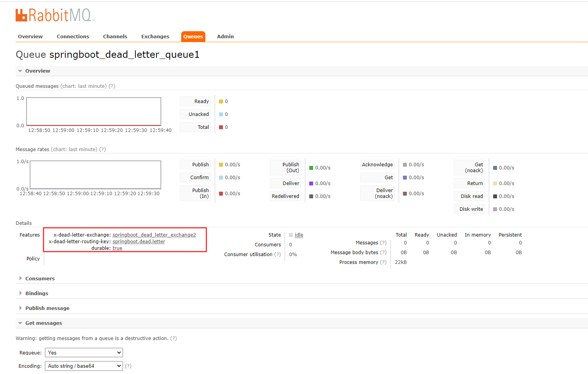Open the Exchanges tab
The width and height of the screenshot is (588, 374).
coord(155,36)
